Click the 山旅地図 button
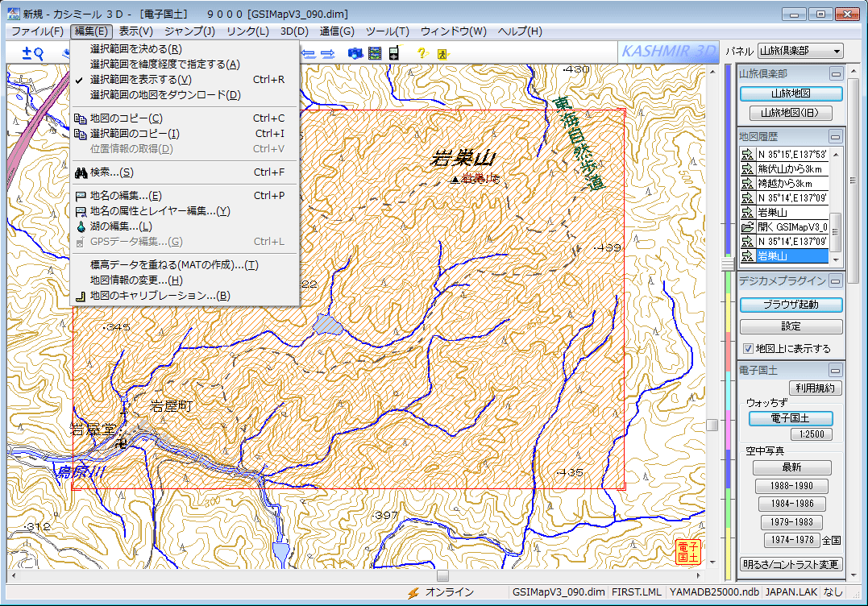The image size is (868, 606). 791,93
